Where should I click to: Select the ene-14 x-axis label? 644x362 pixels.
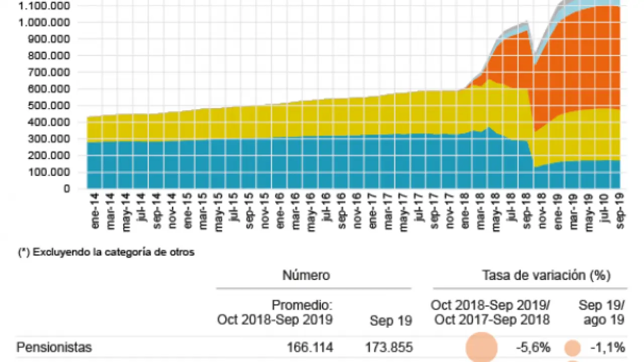[x=96, y=217]
